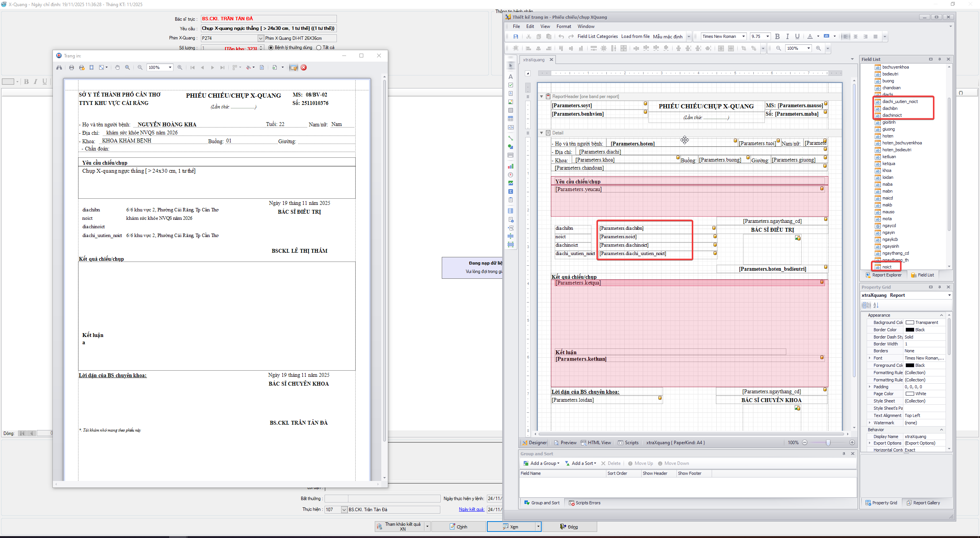The image size is (980, 538).
Task: Open the print preview 100% zoom dropdown
Action: (x=170, y=67)
